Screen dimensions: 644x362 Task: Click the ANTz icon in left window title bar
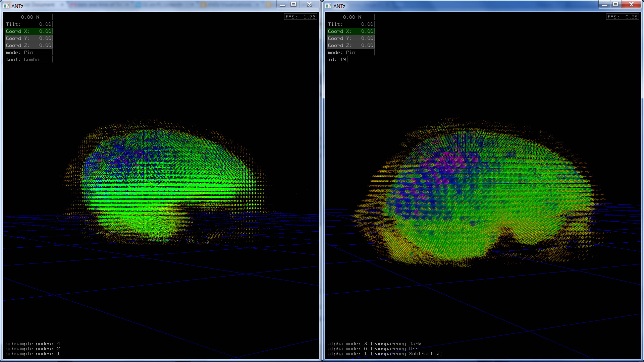6,6
